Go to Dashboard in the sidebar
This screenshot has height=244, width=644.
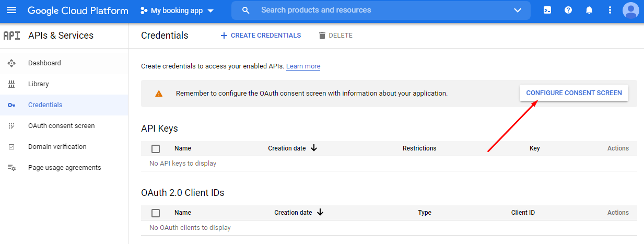(64, 63)
